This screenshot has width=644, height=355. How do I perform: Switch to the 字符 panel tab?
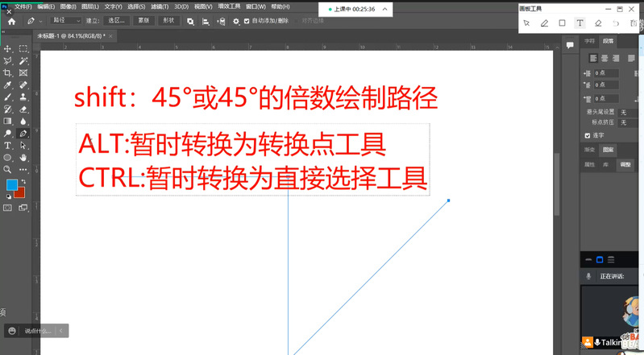[590, 41]
